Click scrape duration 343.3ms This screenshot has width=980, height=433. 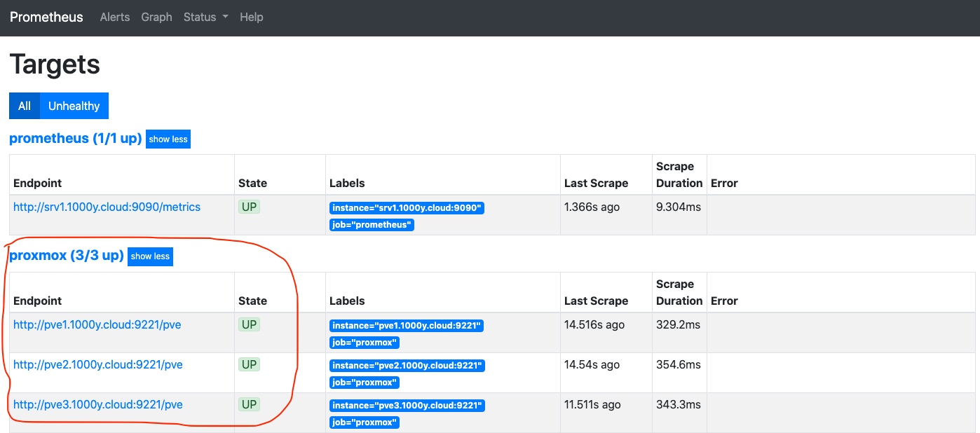[679, 404]
